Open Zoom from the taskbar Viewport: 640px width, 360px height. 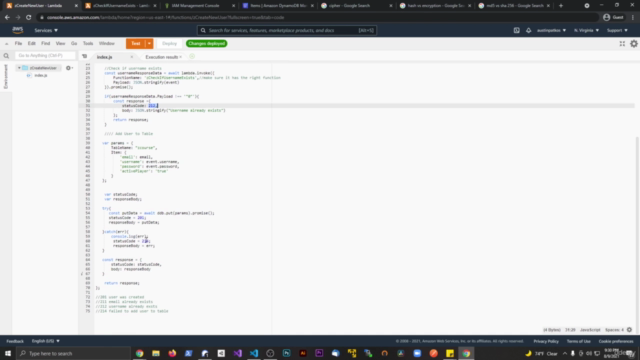tap(417, 353)
